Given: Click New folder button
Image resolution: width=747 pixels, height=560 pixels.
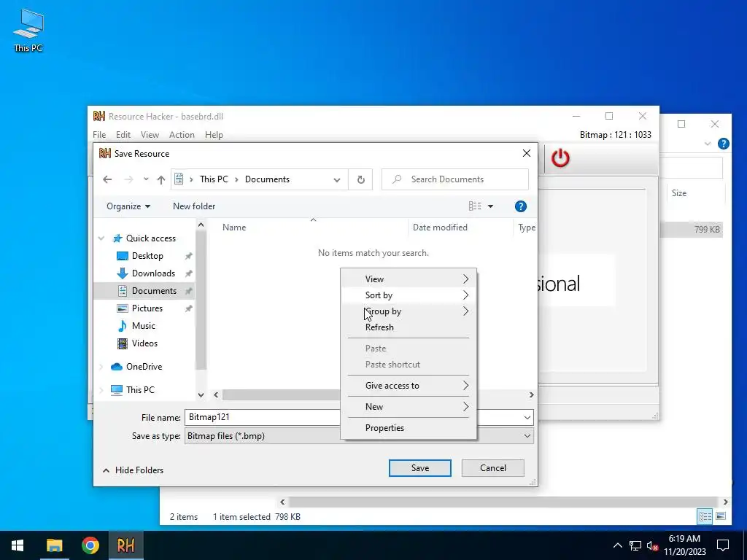Looking at the screenshot, I should (x=194, y=206).
